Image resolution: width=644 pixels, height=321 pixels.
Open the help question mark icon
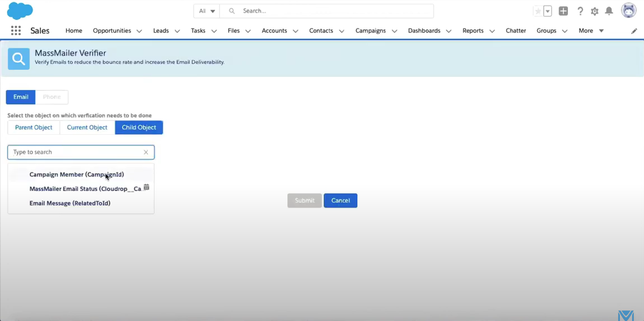click(580, 11)
